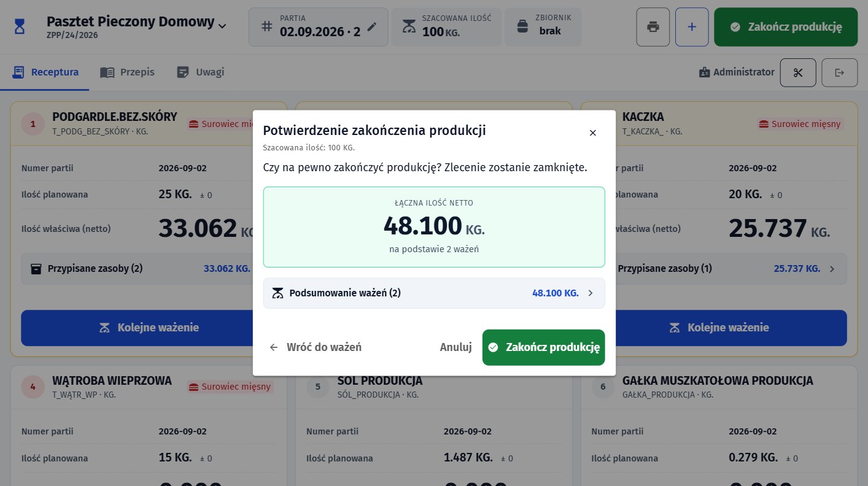Click the Szacowana ilość: 100 KG. dialog subtitle
The image size is (868, 486).
[x=309, y=148]
